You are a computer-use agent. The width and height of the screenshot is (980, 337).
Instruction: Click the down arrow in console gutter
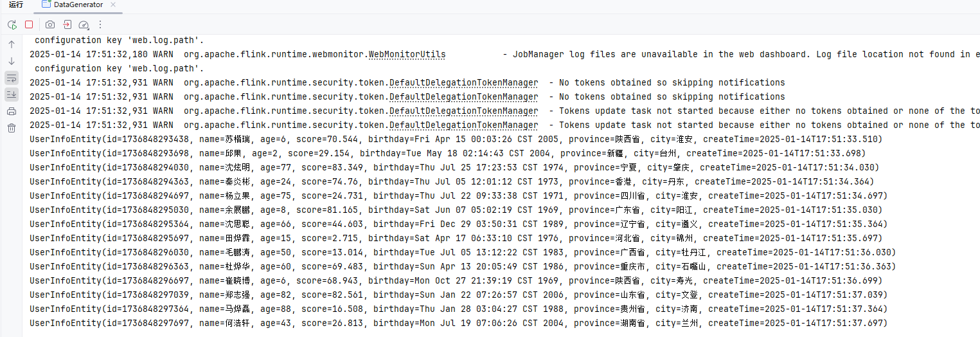(x=12, y=61)
